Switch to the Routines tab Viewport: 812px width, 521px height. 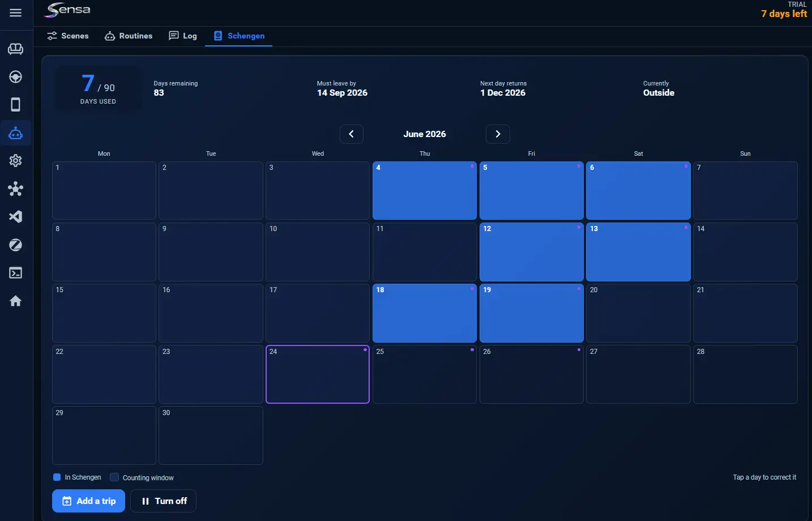pyautogui.click(x=129, y=36)
